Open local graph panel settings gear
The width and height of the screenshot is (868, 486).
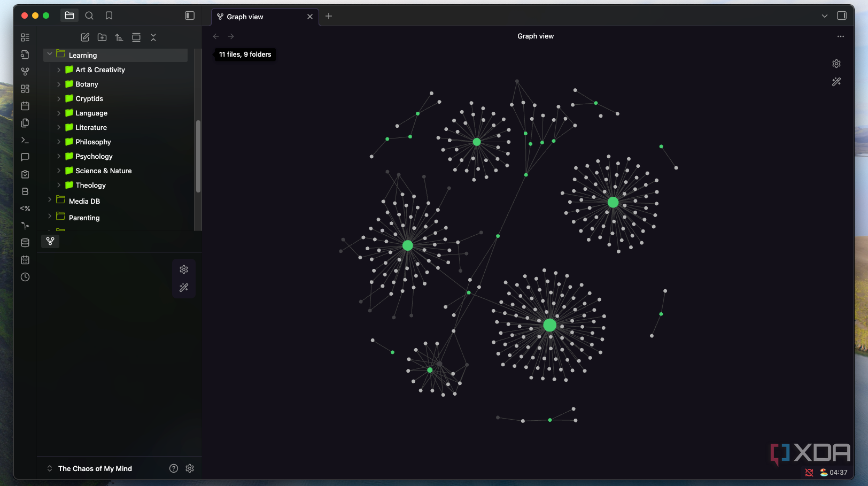click(x=184, y=269)
